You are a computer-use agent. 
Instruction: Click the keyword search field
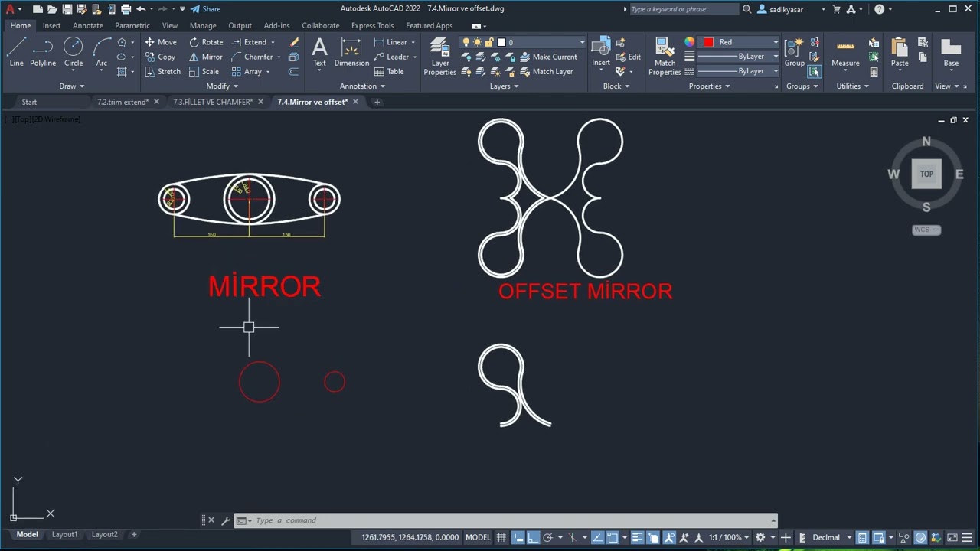click(683, 9)
